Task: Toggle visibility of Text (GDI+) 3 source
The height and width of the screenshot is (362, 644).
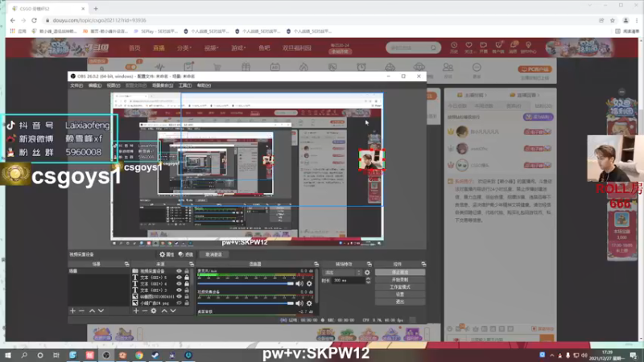Action: coord(179,290)
